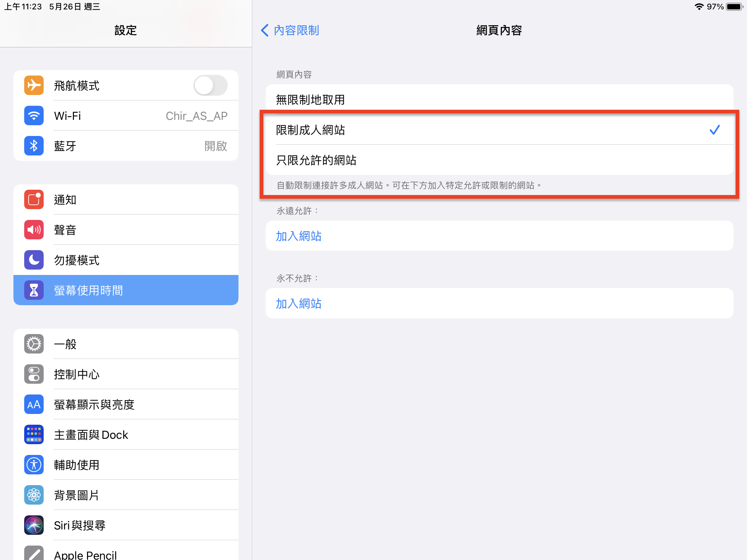Tap 加入網站 under 永遠允許
This screenshot has height=560, width=747.
click(299, 236)
